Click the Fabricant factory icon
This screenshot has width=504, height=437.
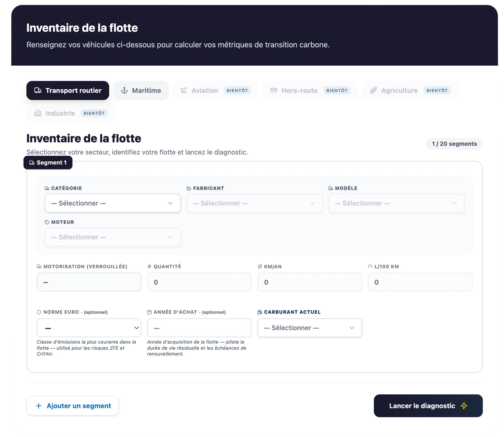[189, 188]
